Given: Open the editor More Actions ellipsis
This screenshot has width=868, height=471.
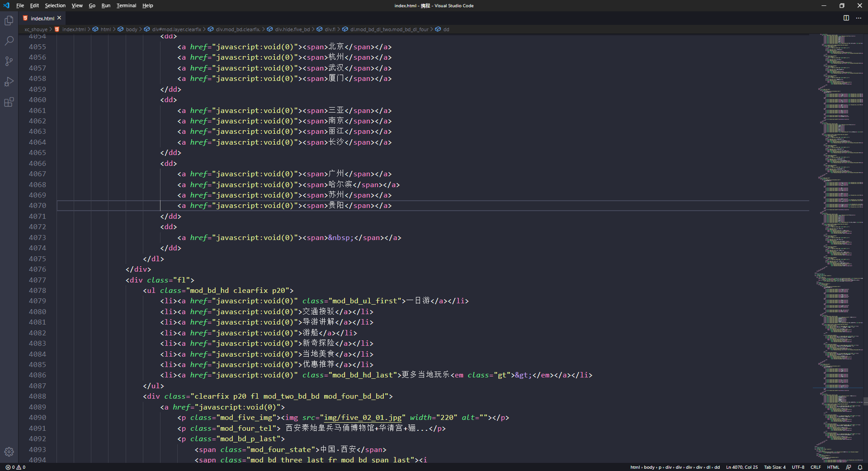Looking at the screenshot, I should coord(859,18).
